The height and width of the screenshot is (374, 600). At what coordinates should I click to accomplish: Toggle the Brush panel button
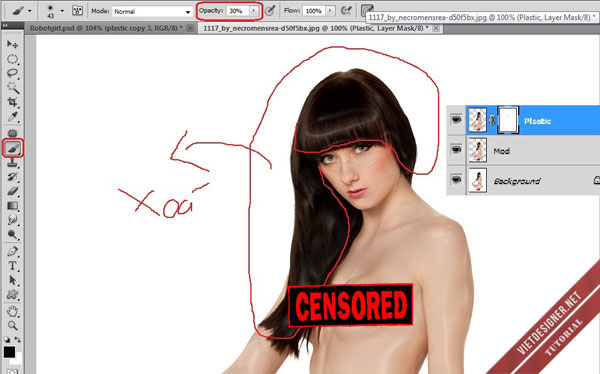click(77, 11)
